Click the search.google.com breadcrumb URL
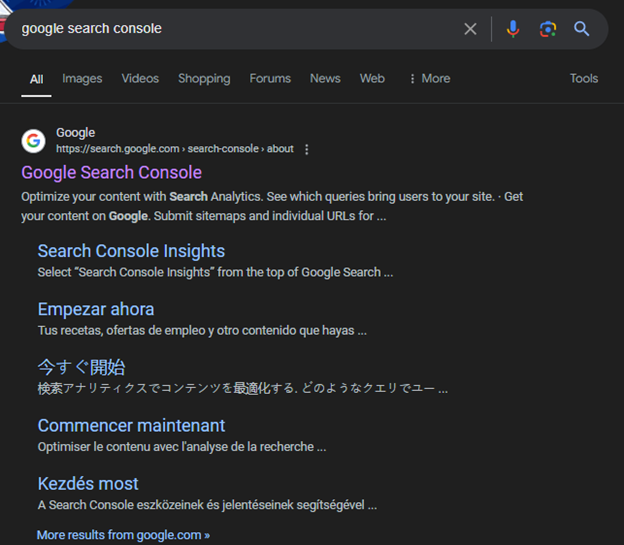This screenshot has width=624, height=545. (175, 149)
